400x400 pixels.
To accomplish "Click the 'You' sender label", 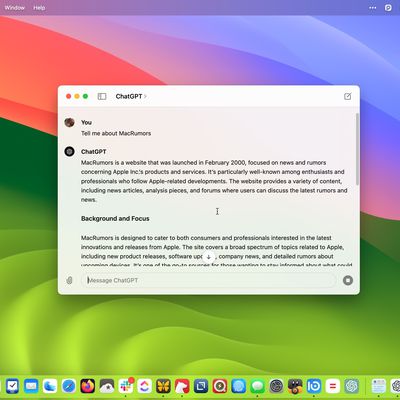I will (x=86, y=122).
